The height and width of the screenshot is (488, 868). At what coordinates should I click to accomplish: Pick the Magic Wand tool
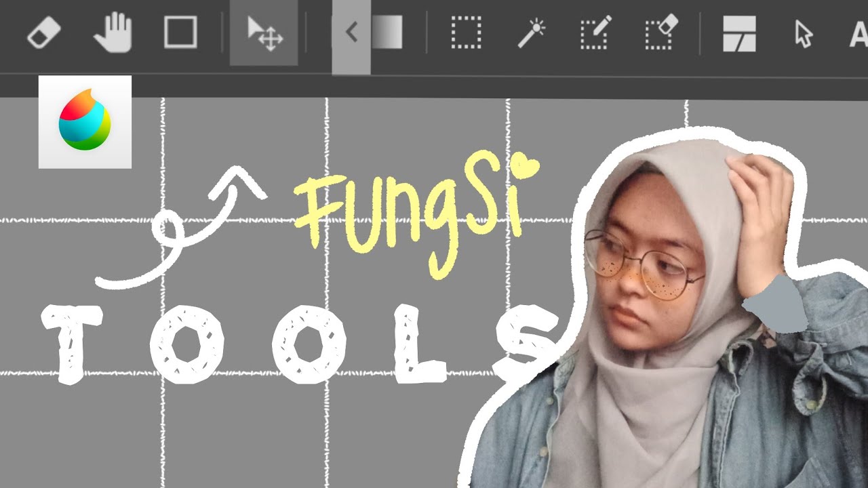(x=532, y=33)
